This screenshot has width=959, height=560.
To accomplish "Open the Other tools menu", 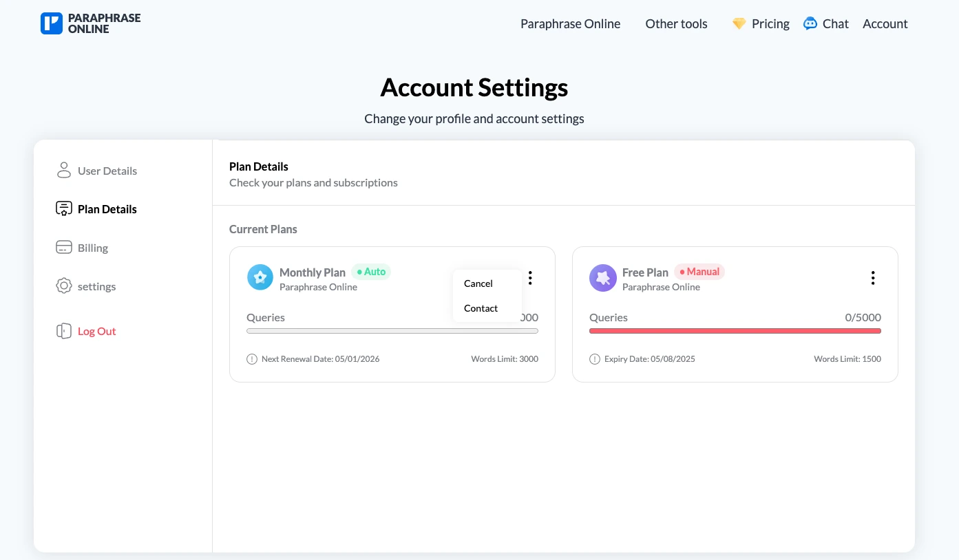I will point(676,23).
